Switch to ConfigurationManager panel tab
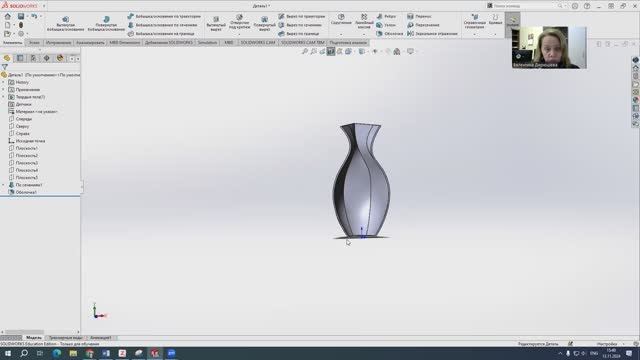This screenshot has width=640, height=360. click(x=33, y=58)
